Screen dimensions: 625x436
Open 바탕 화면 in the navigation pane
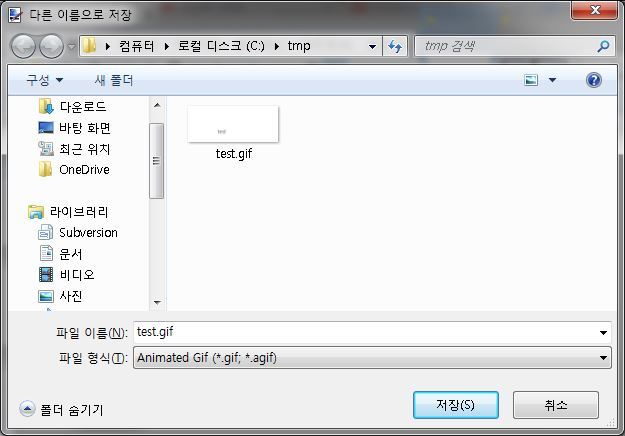click(85, 128)
